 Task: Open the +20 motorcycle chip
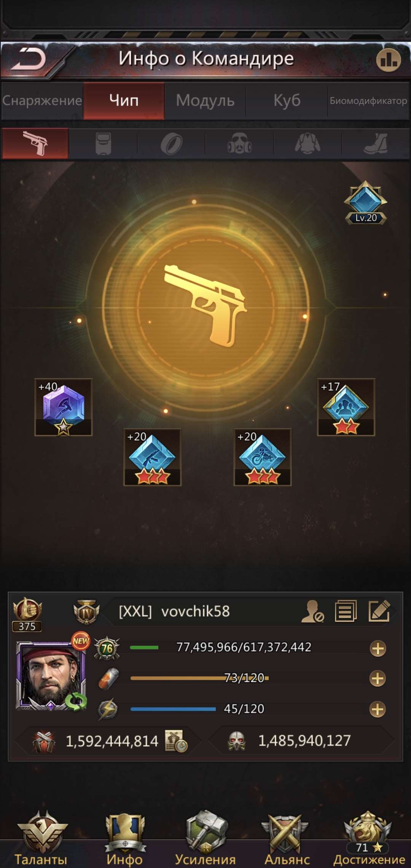pos(262,457)
